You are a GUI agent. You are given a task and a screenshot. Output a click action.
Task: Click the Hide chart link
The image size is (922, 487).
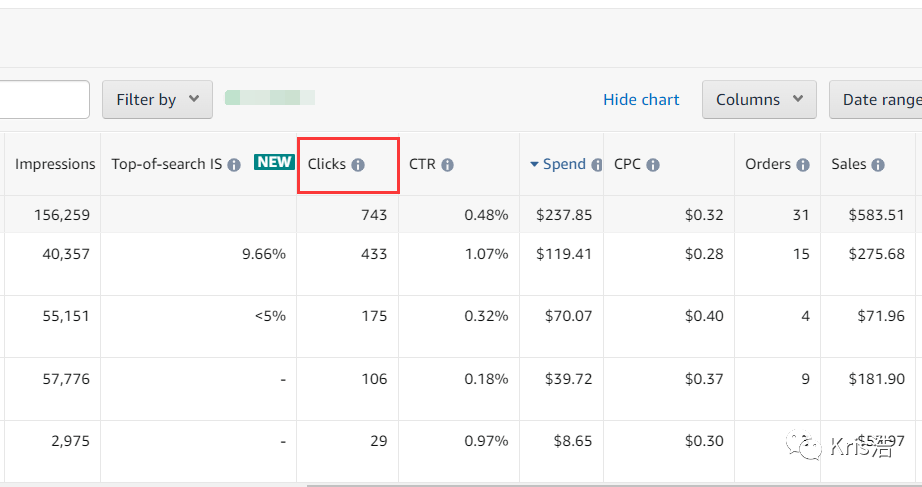coord(641,100)
